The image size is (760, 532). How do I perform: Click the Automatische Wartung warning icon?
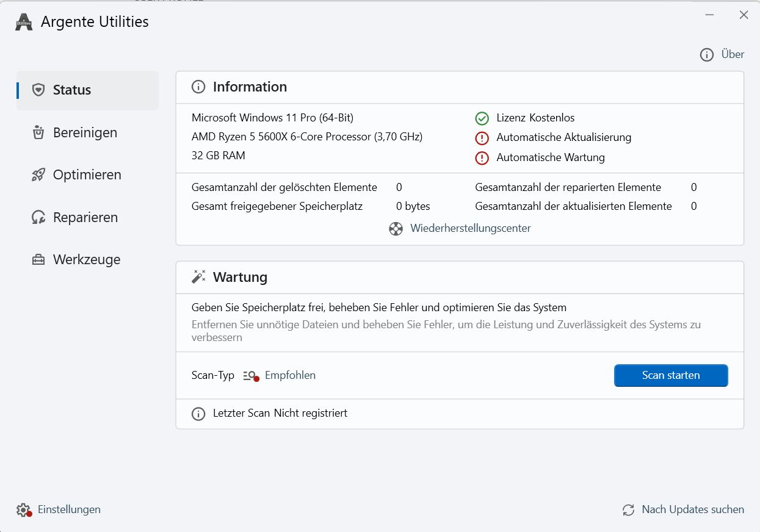[482, 158]
